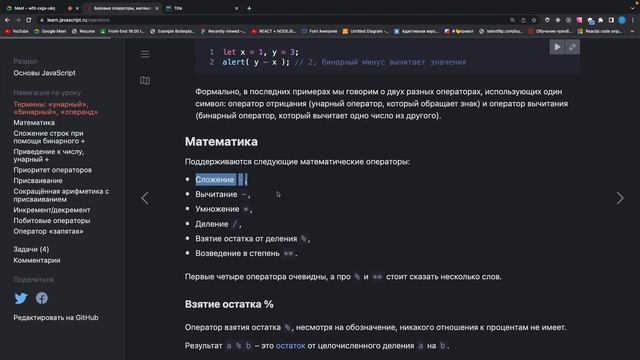Open the Font Awesome bookmark
This screenshot has width=640, height=360.
320,31
